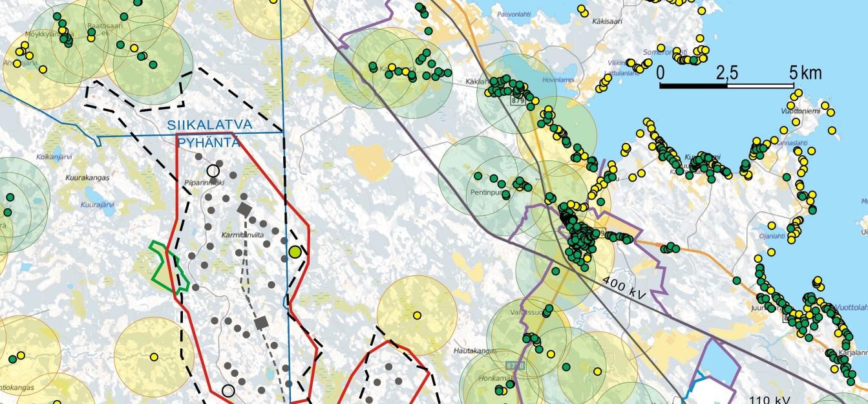Click the Paavonlahti bay label
The height and width of the screenshot is (404, 868).
point(514,14)
